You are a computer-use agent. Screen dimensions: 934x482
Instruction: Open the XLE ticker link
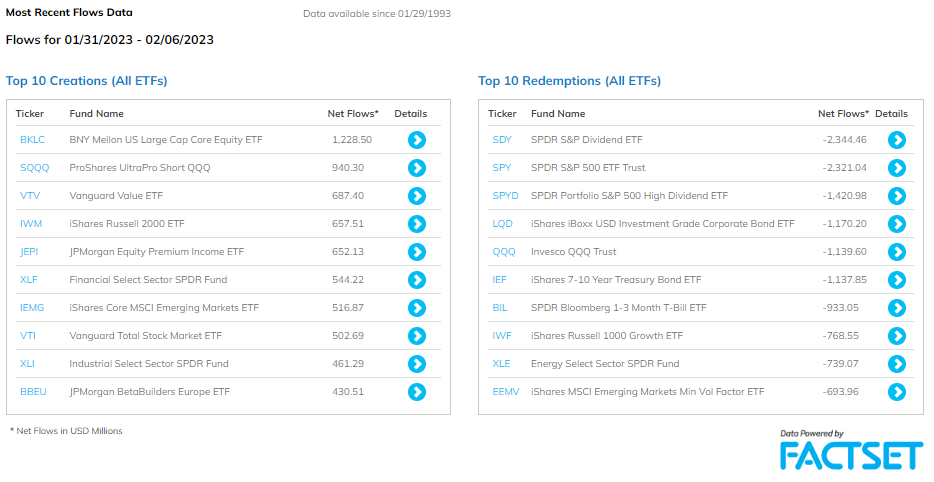click(502, 364)
